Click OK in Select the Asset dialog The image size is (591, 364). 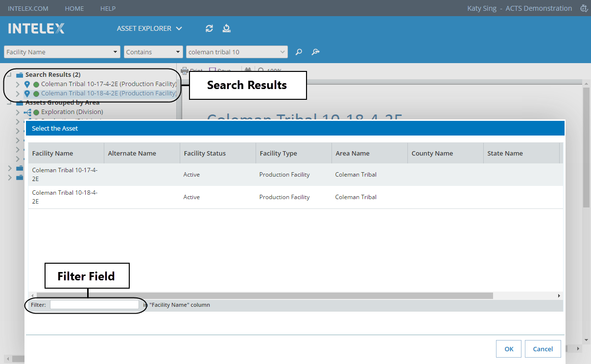509,349
